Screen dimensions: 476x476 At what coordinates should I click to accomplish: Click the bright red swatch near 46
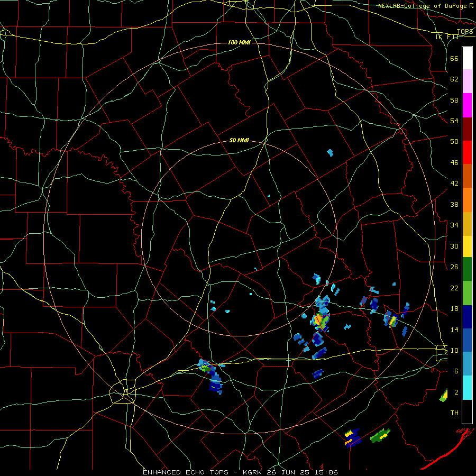pos(467,152)
